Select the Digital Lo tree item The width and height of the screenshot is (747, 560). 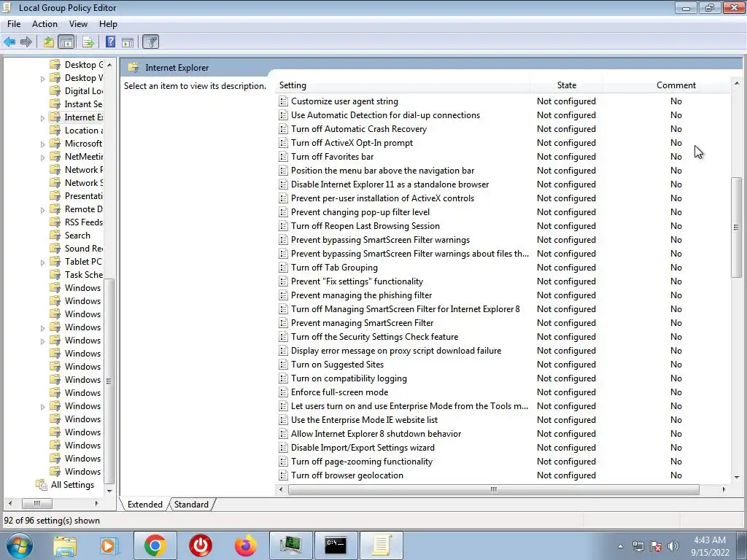click(x=83, y=91)
